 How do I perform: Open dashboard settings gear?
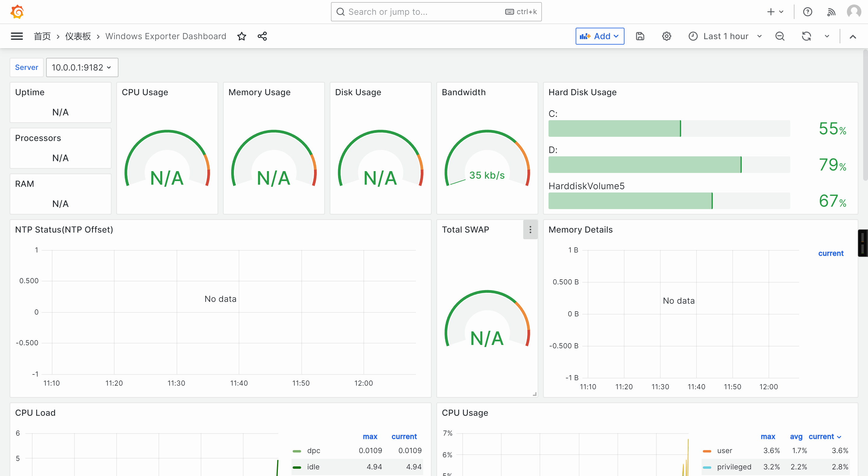pos(666,36)
